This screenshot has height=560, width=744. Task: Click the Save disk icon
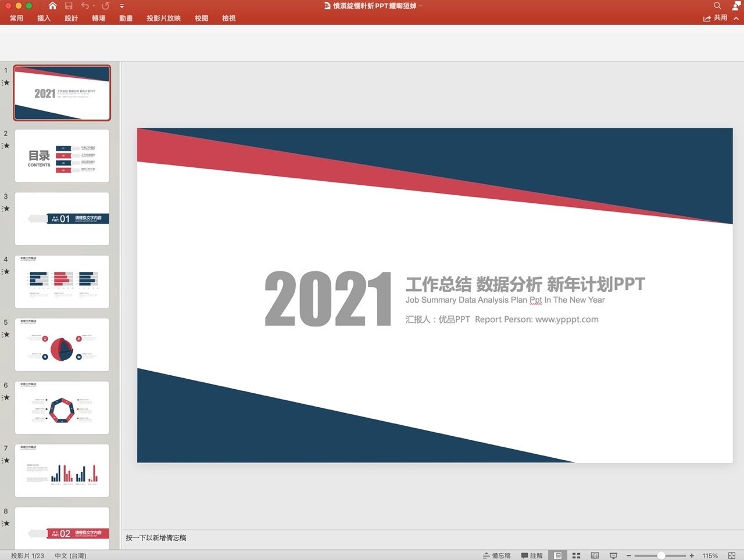(x=69, y=6)
